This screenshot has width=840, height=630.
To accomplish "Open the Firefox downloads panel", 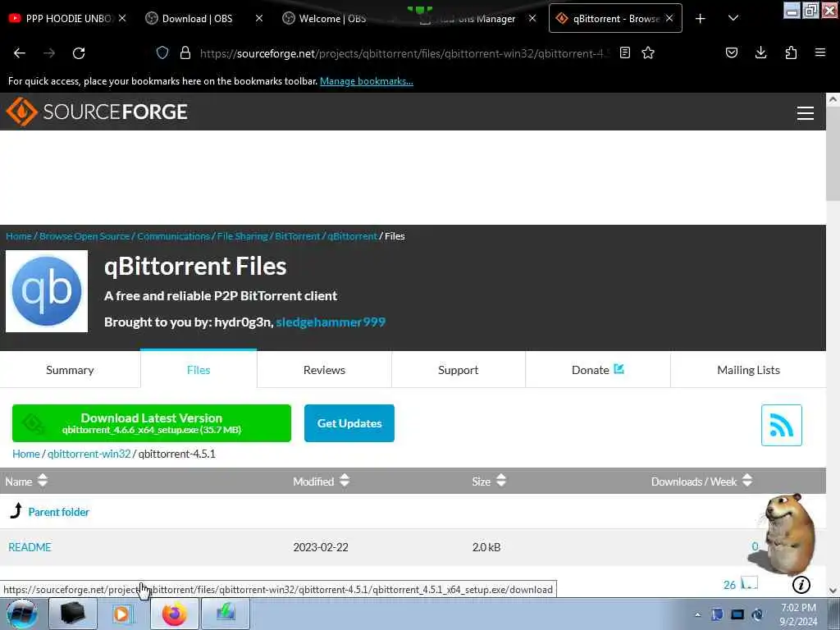I will tap(760, 52).
